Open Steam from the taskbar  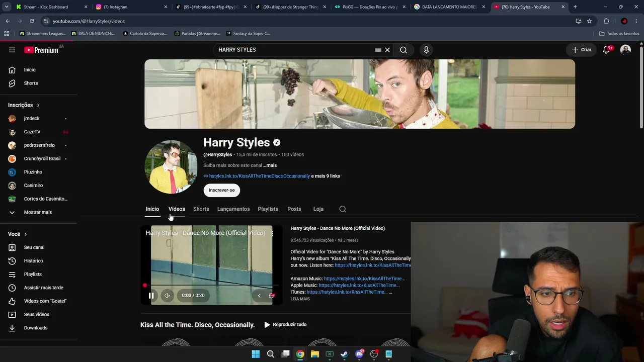point(344,354)
